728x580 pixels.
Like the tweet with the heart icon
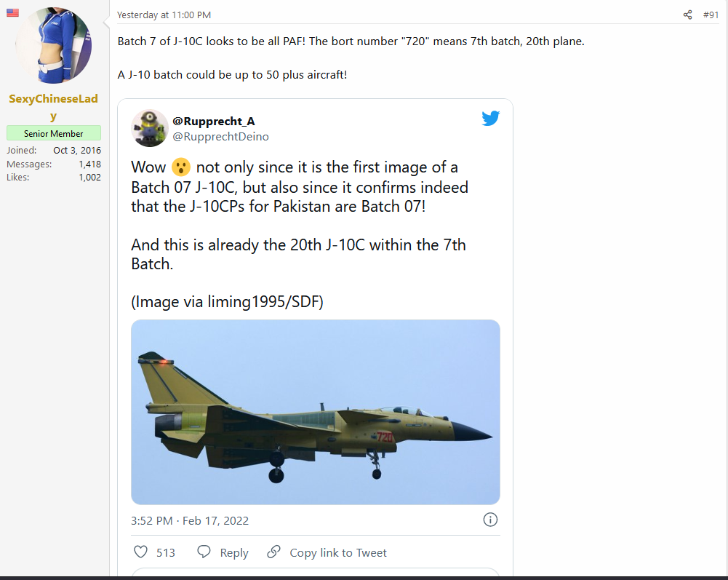click(140, 552)
